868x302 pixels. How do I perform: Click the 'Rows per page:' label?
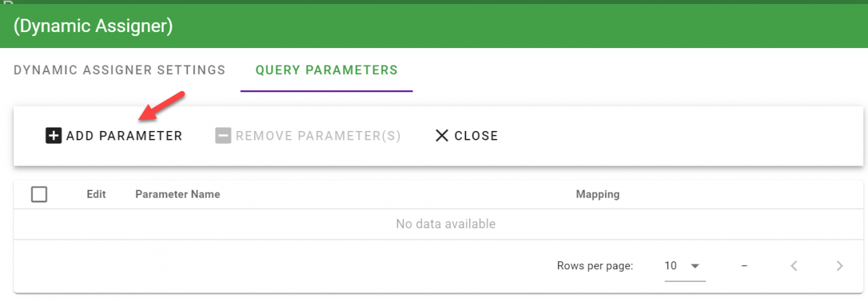pos(594,266)
